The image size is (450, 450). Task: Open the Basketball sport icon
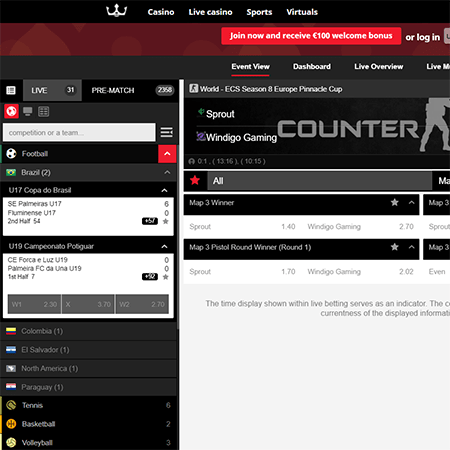coord(11,424)
